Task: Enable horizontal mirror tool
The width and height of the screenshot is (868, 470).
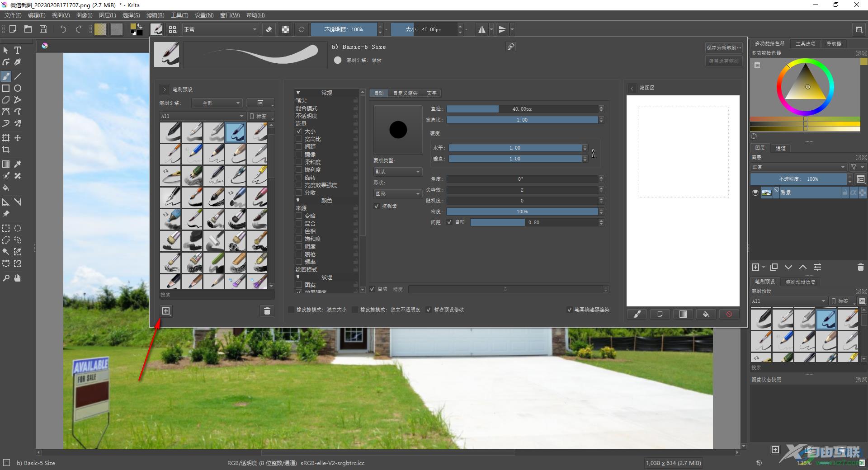Action: click(482, 29)
